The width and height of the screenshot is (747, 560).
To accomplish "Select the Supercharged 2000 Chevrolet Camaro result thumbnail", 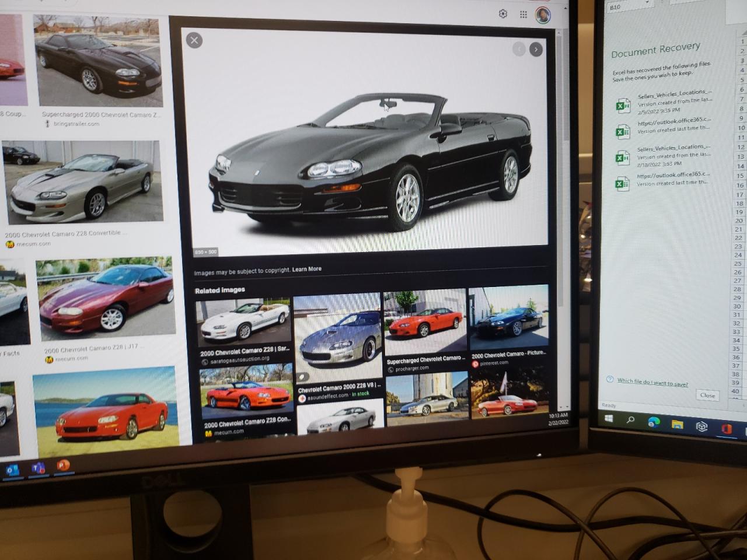I will click(x=99, y=62).
